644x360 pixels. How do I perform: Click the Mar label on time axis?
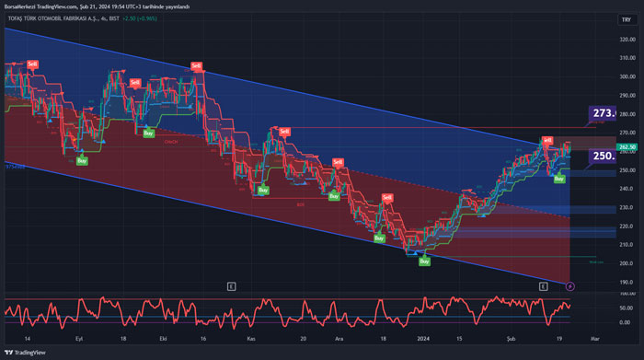[x=594, y=339]
